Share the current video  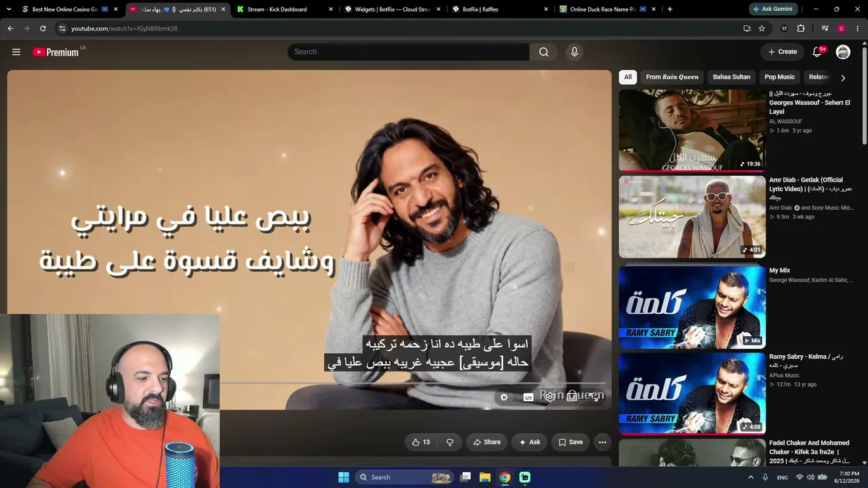[487, 442]
